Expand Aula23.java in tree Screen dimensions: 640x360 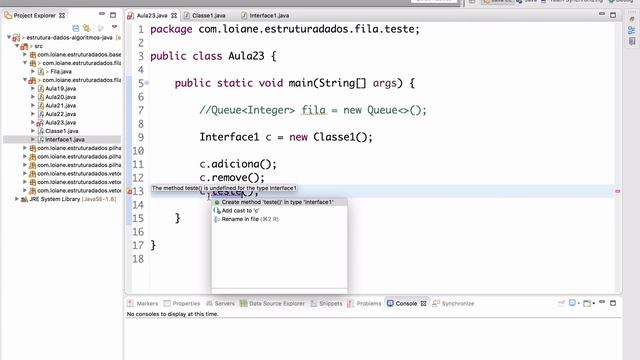click(x=33, y=122)
